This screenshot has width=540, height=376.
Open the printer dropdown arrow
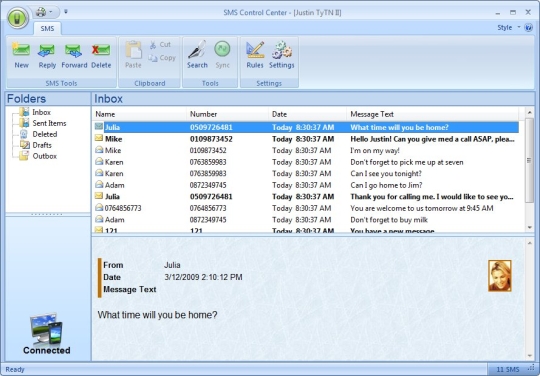tap(51, 12)
